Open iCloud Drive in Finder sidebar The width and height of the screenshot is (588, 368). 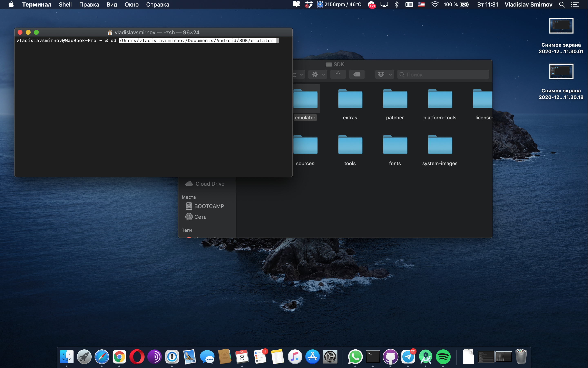(x=205, y=184)
